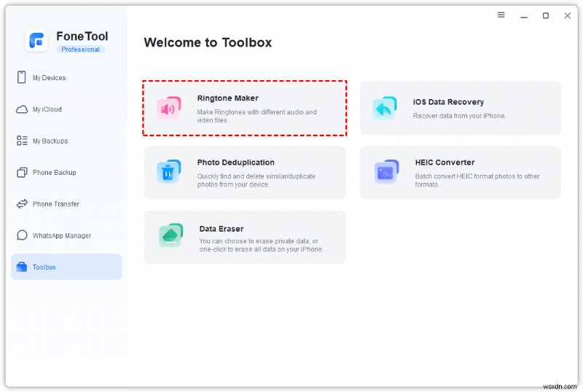Open the My Devices section
This screenshot has height=392, width=583.
(66, 78)
